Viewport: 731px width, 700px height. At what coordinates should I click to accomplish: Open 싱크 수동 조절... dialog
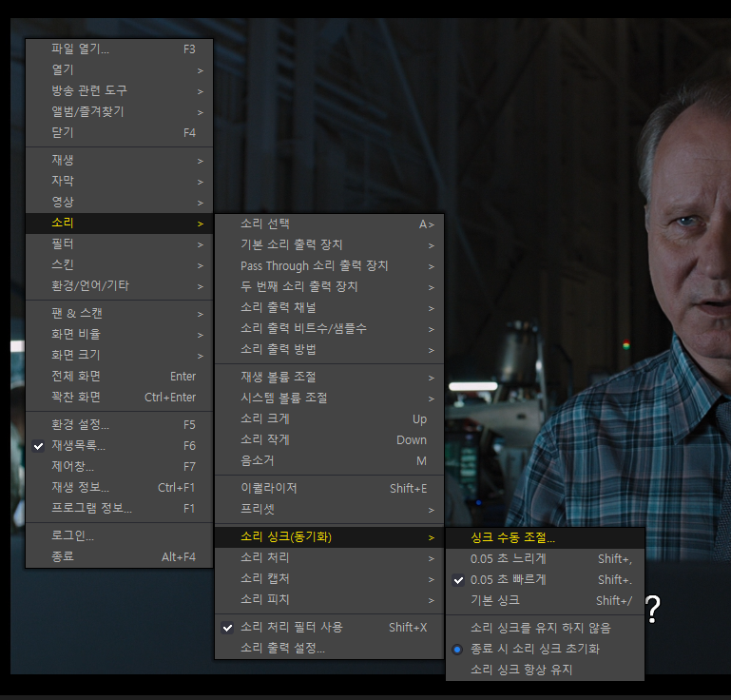[545, 538]
